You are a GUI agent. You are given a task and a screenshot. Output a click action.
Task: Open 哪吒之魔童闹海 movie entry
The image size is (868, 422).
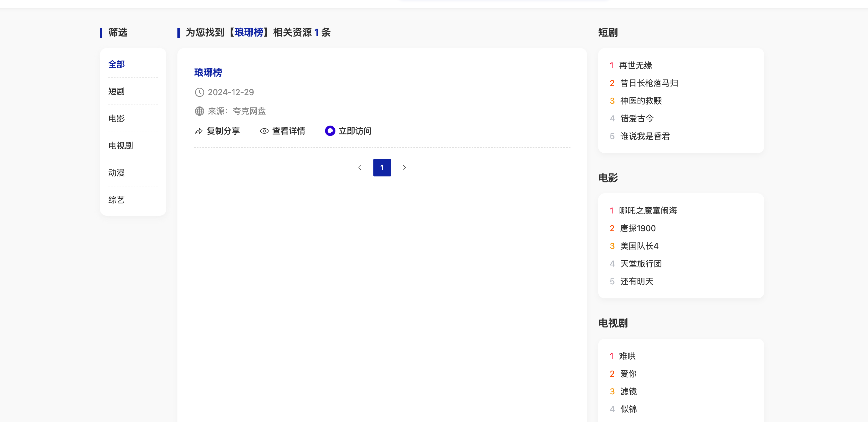tap(648, 211)
